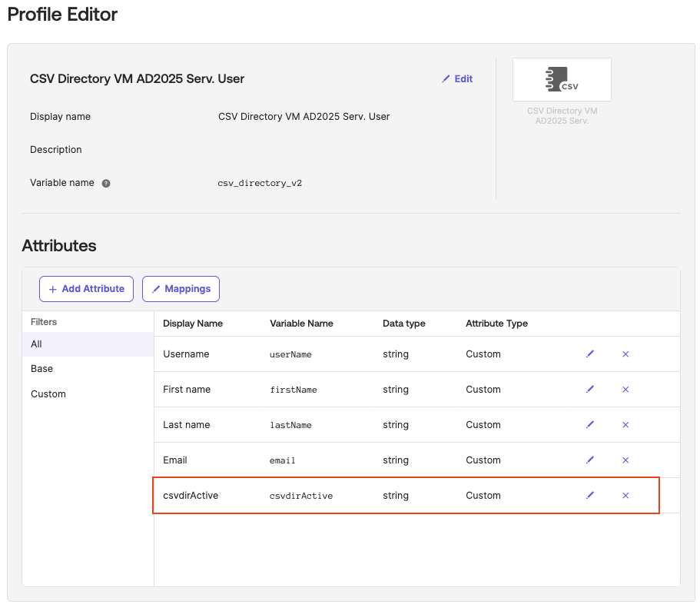700x611 pixels.
Task: Delete the csvdirActive attribute
Action: pos(625,495)
